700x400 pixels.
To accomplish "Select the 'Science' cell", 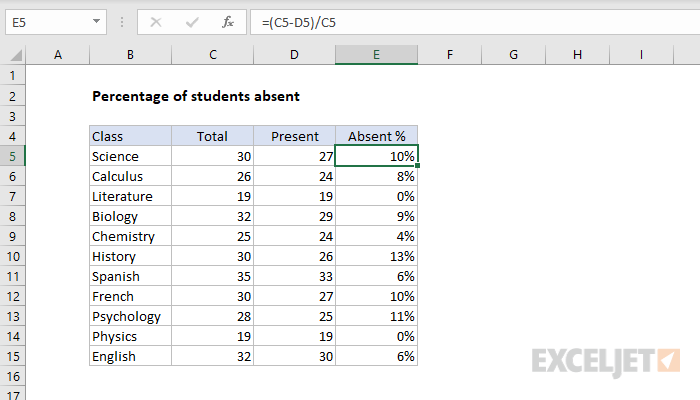I will click(130, 156).
